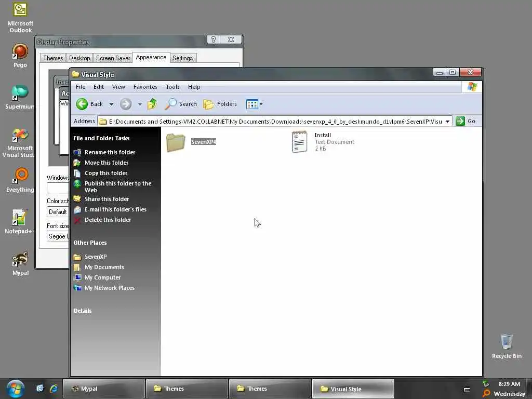The height and width of the screenshot is (399, 532).
Task: Open the Edit menu
Action: [x=99, y=87]
